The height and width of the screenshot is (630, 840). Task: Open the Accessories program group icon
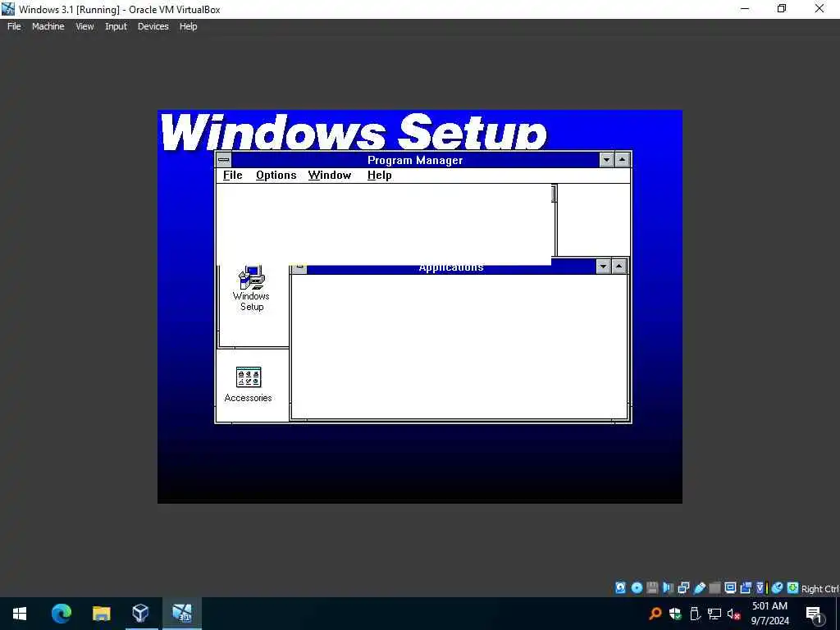[248, 384]
